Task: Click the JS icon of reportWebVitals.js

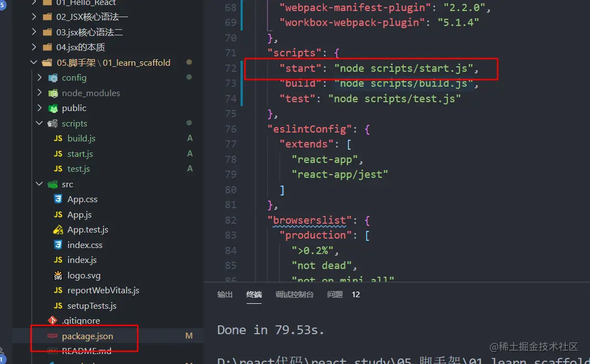Action: click(58, 291)
